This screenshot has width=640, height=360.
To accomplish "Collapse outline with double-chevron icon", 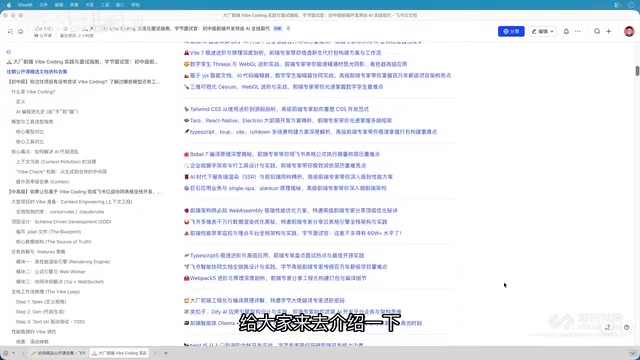I will 9,52.
